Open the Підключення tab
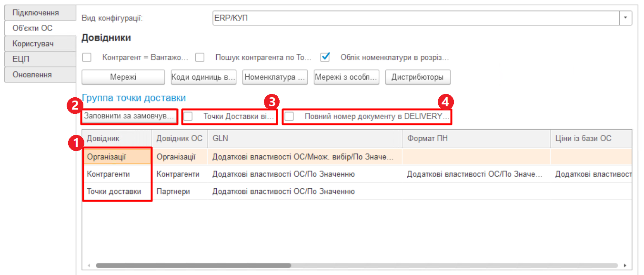This screenshot has width=644, height=275. [x=36, y=13]
